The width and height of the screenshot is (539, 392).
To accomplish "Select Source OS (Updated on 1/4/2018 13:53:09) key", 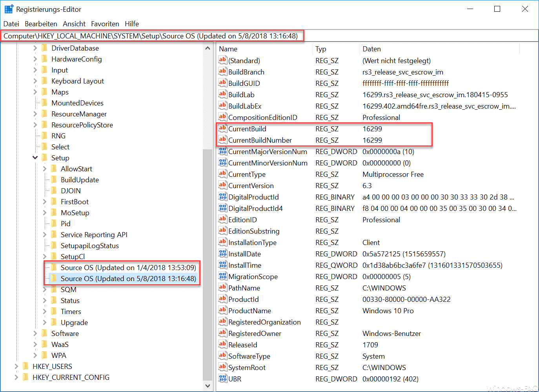I will [128, 267].
